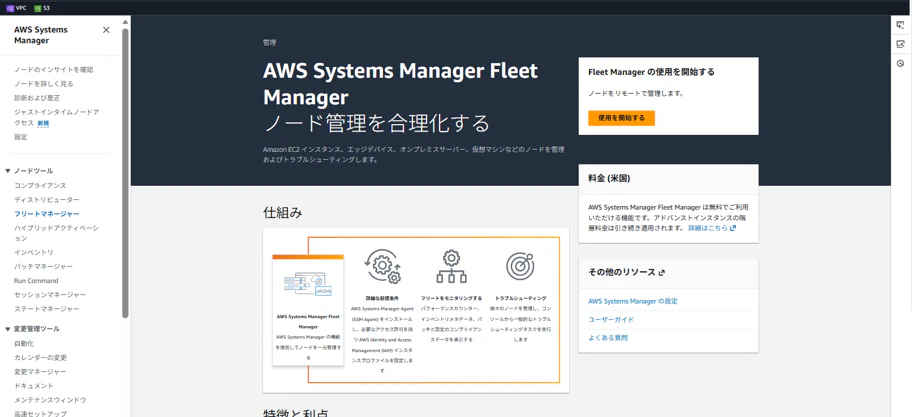Open 設定 in the sidebar
This screenshot has height=417, width=912.
point(20,137)
